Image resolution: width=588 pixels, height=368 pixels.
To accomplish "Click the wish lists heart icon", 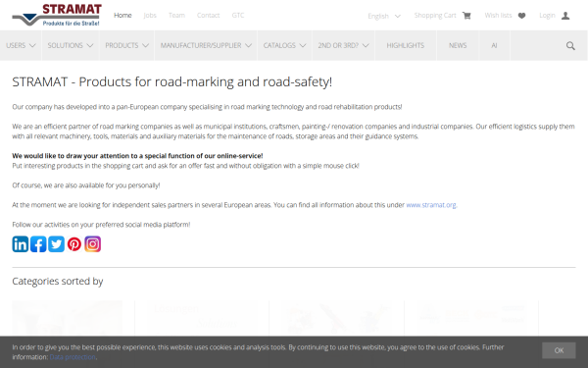I will 521,16.
